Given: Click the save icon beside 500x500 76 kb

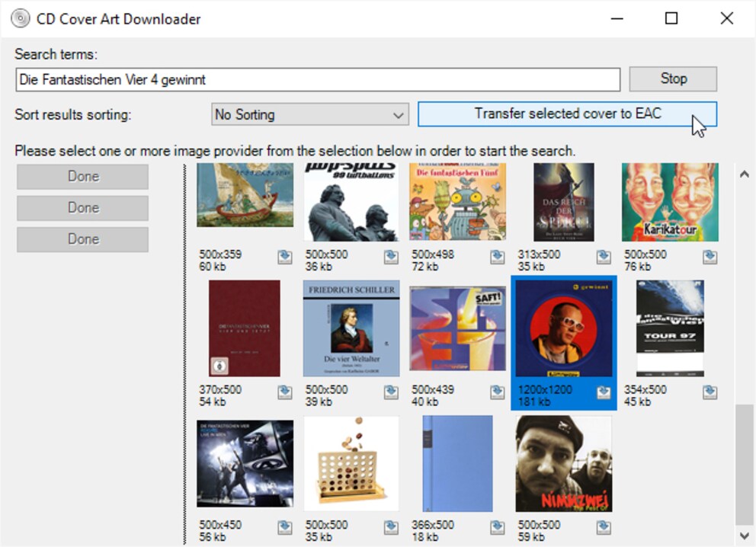Looking at the screenshot, I should tap(710, 257).
